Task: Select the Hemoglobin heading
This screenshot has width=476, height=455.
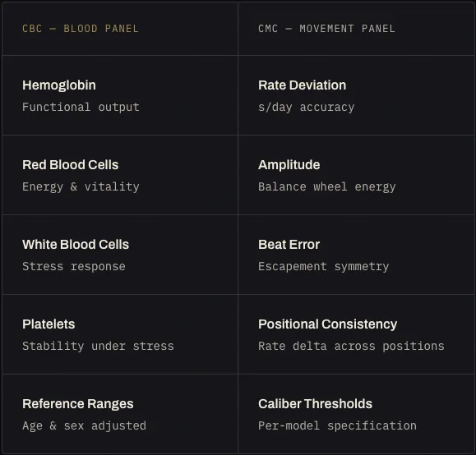Action: [59, 85]
